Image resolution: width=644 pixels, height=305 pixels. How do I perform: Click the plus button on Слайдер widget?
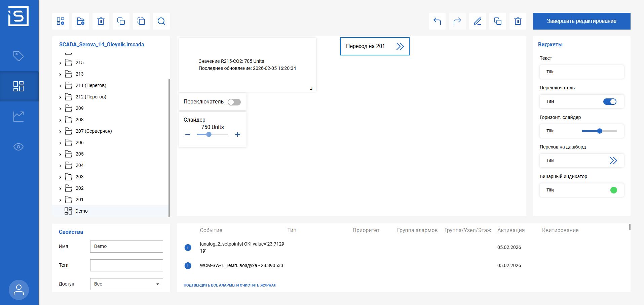tap(237, 134)
